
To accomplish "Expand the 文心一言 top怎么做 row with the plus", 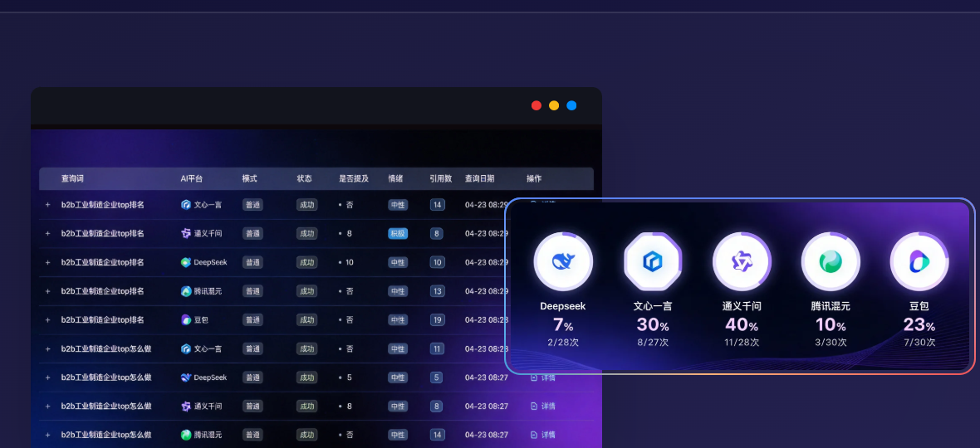I will coord(47,348).
